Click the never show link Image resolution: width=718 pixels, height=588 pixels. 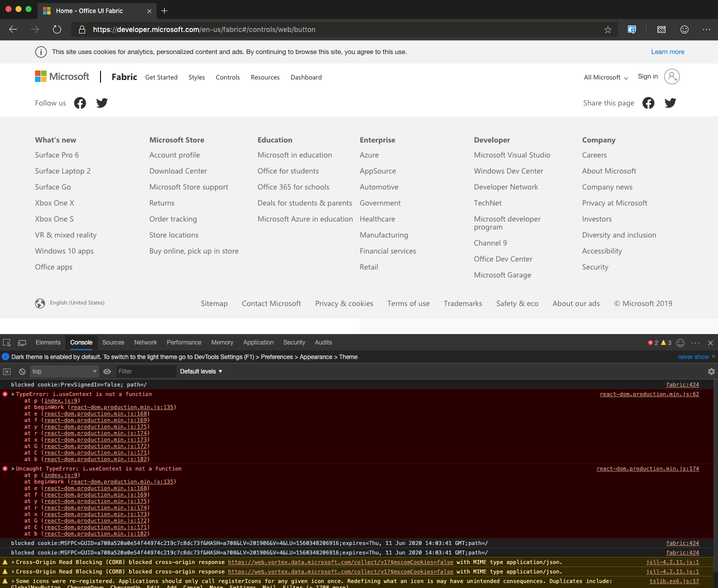click(x=693, y=357)
